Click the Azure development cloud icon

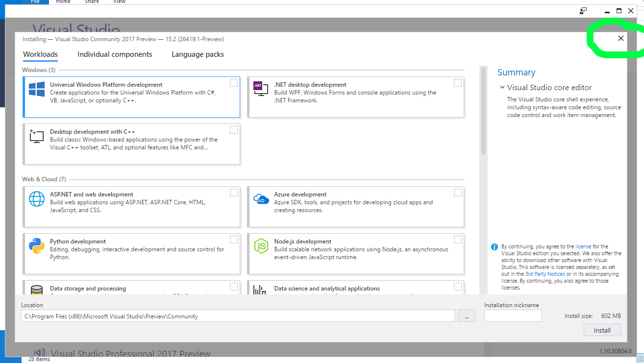[261, 198]
